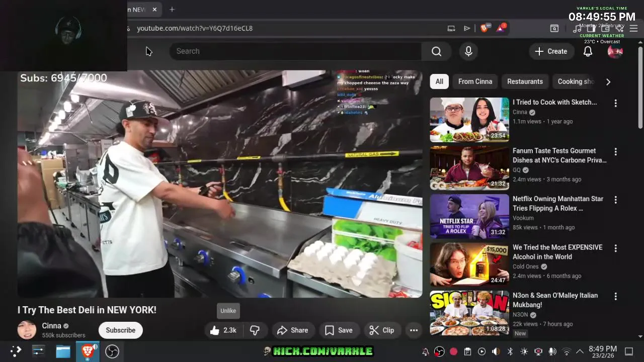The image size is (644, 362).
Task: Click the tray notifications bell icon
Action: pos(425,351)
